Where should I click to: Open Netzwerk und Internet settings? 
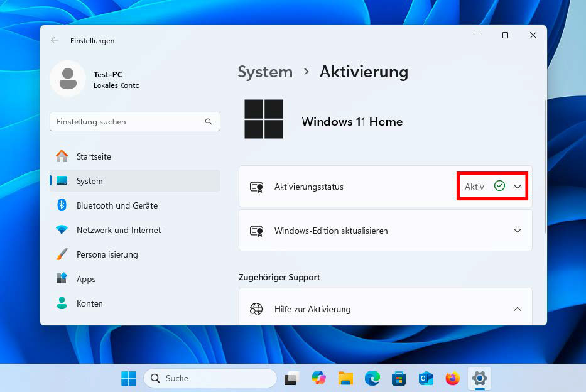(x=135, y=230)
